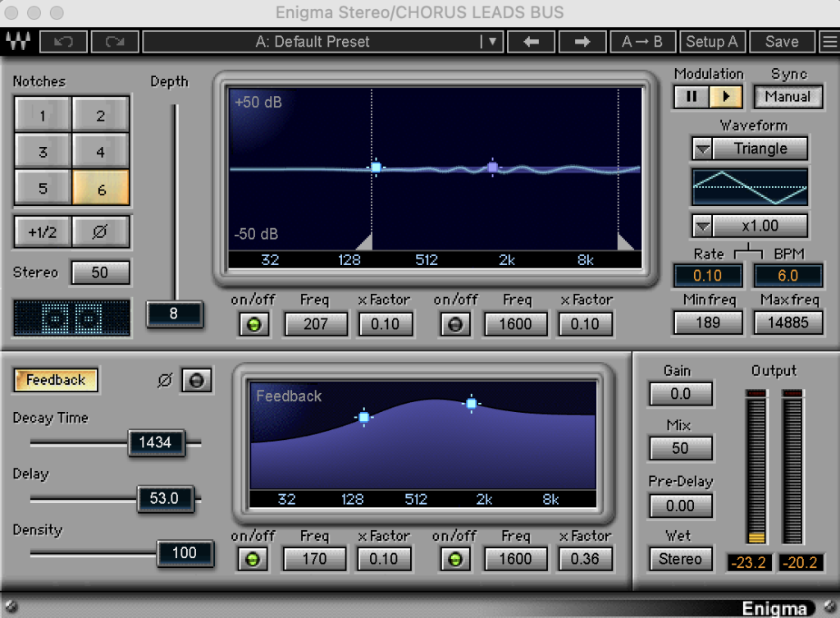
Task: Load previous preset with left arrow
Action: pyautogui.click(x=531, y=41)
